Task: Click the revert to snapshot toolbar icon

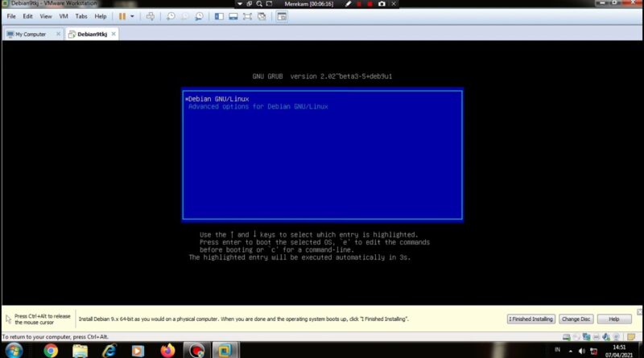Action: pyautogui.click(x=185, y=16)
